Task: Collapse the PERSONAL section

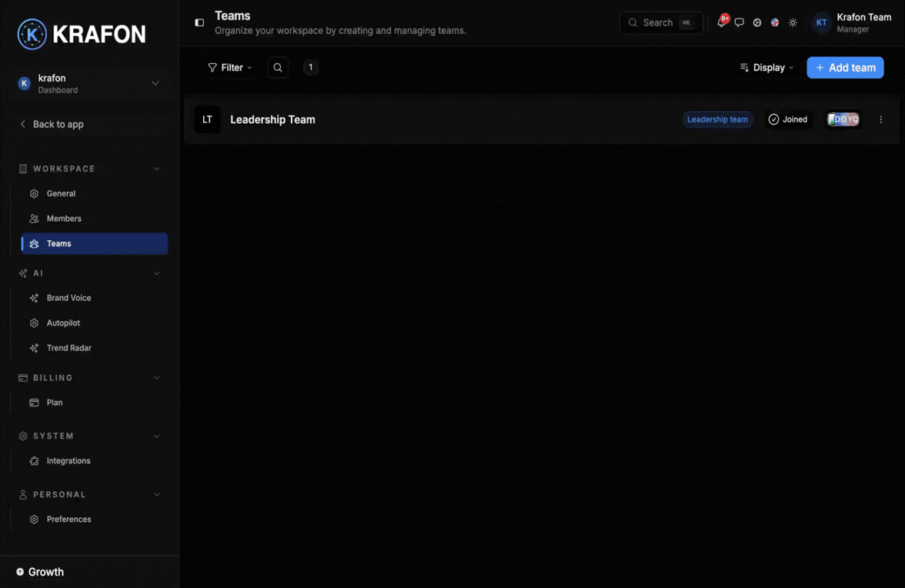Action: pyautogui.click(x=156, y=495)
